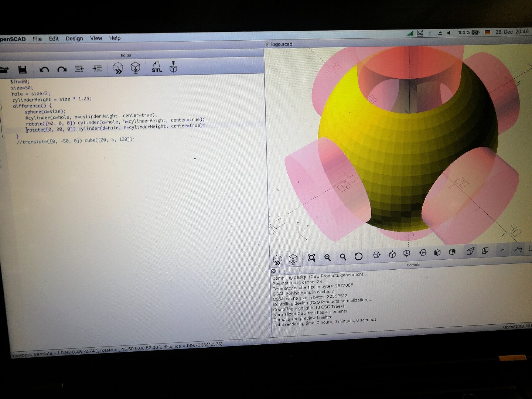
Task: Unindent the selected code lines
Action: [x=79, y=69]
